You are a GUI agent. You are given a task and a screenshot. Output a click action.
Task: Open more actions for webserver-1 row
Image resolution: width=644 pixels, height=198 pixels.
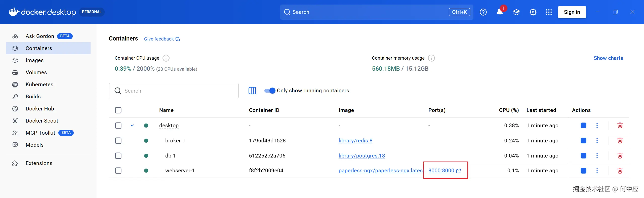pyautogui.click(x=597, y=171)
